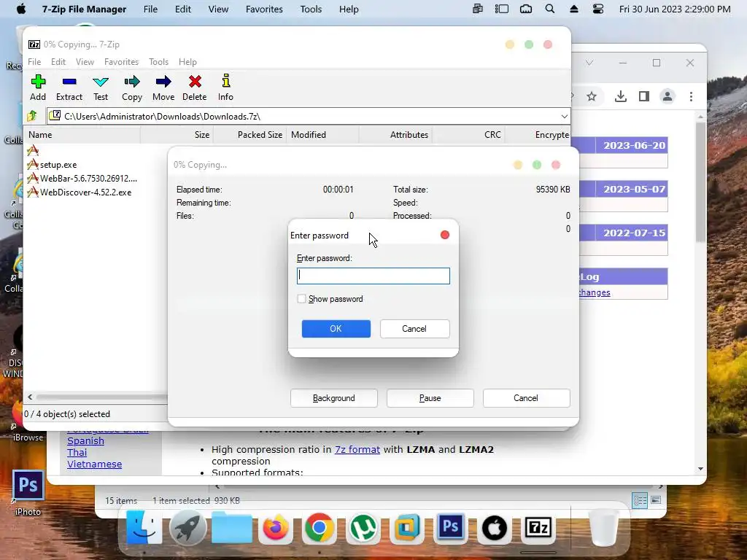Open the 7z format link on the webpage
Viewport: 747px width, 560px height.
tap(357, 449)
